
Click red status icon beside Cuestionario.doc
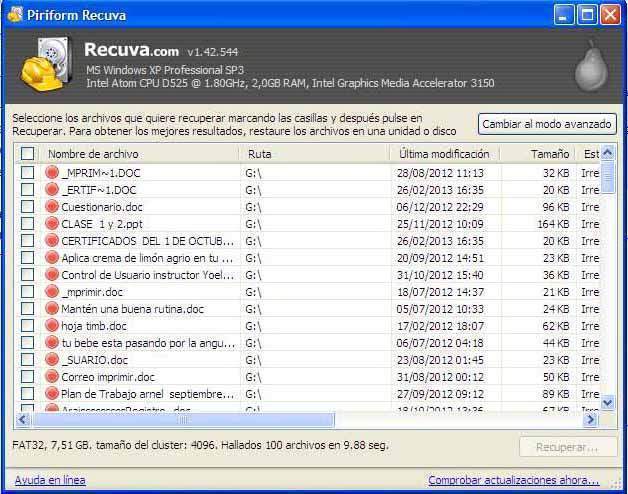[52, 207]
